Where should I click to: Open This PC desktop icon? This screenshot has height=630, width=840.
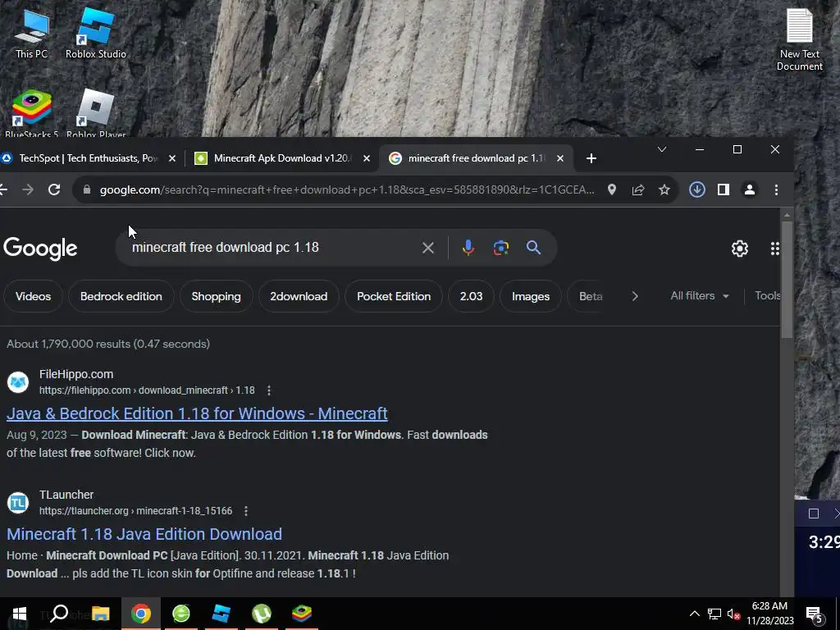click(x=31, y=33)
